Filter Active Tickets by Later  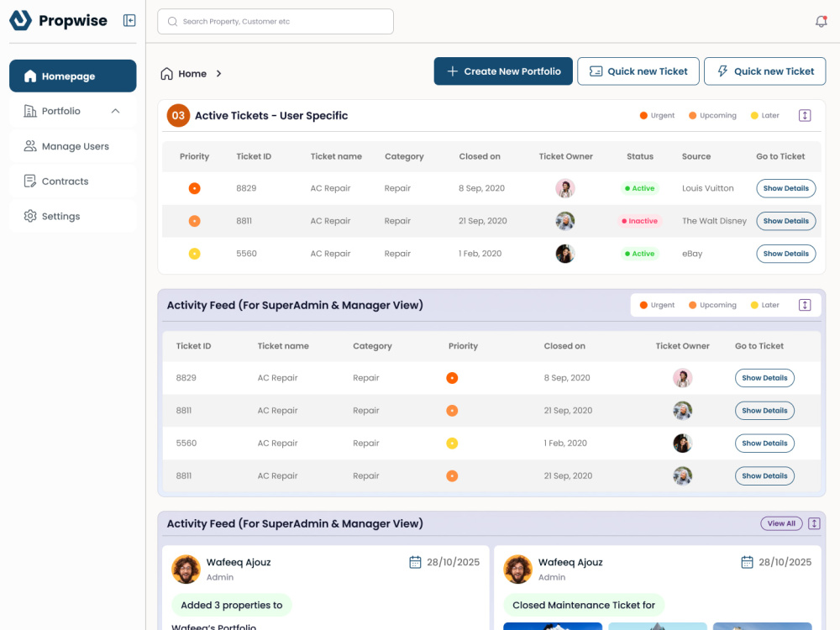click(x=765, y=116)
